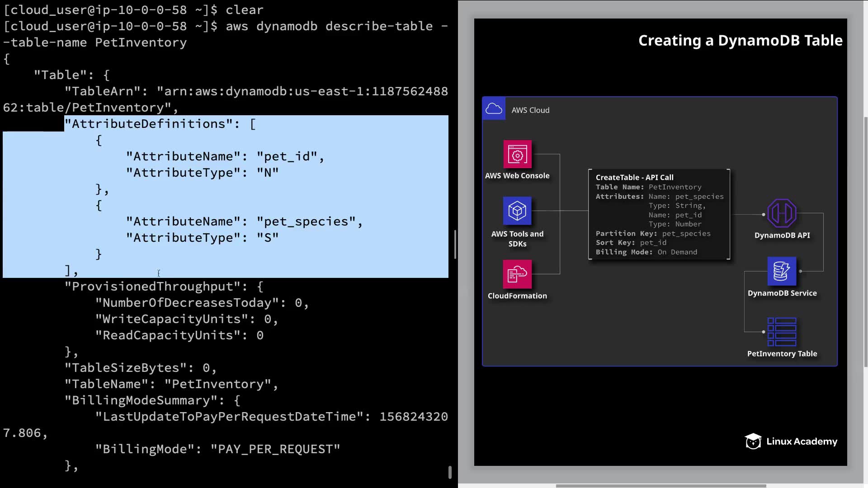This screenshot has width=868, height=488.
Task: Click the Linux Academy logo
Action: pos(791,441)
